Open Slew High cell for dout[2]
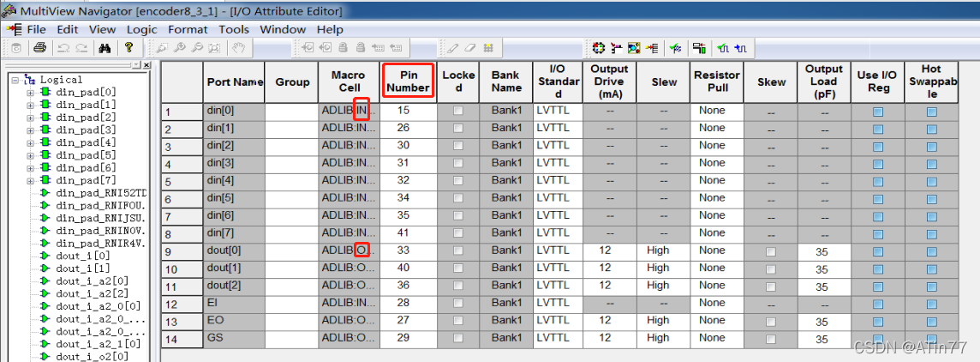This screenshot has width=980, height=362. 664,287
